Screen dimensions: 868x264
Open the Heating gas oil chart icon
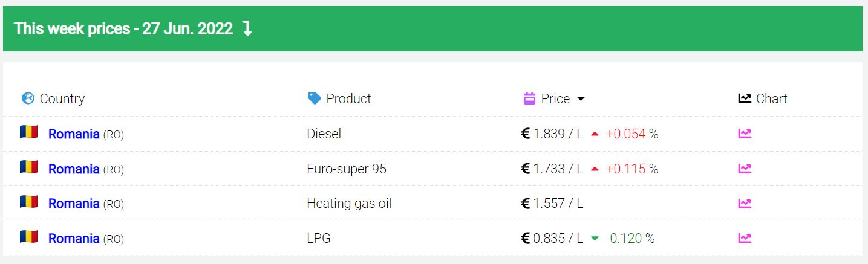(x=745, y=204)
